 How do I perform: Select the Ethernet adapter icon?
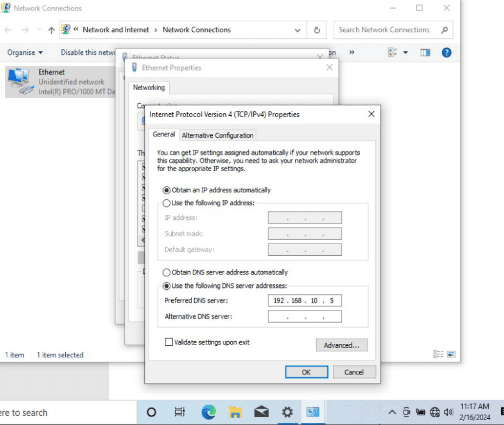[21, 82]
